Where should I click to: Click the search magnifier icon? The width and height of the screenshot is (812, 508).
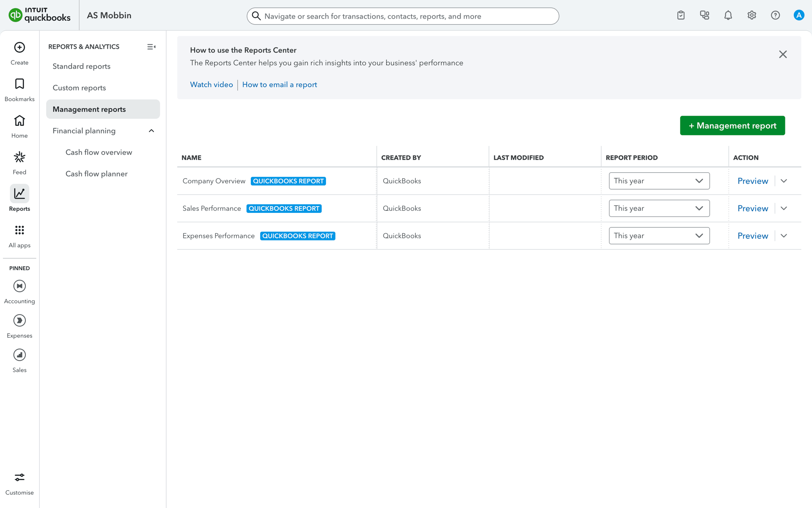(x=256, y=16)
